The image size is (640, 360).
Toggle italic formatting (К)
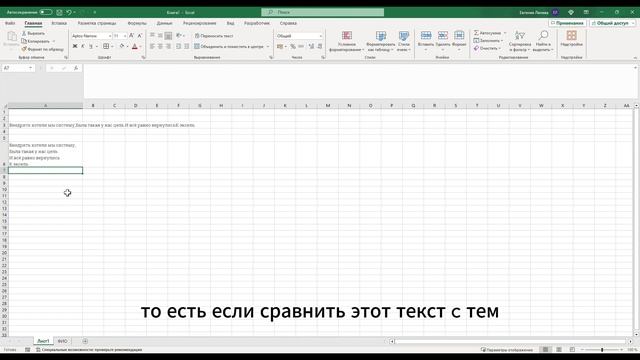tap(83, 47)
